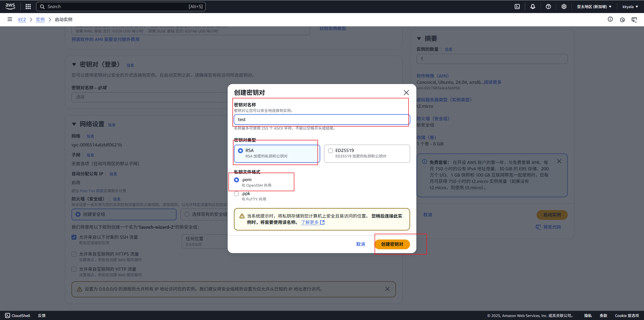The width and height of the screenshot is (644, 320).
Task: Open the services grid menu icon
Action: pos(28,7)
